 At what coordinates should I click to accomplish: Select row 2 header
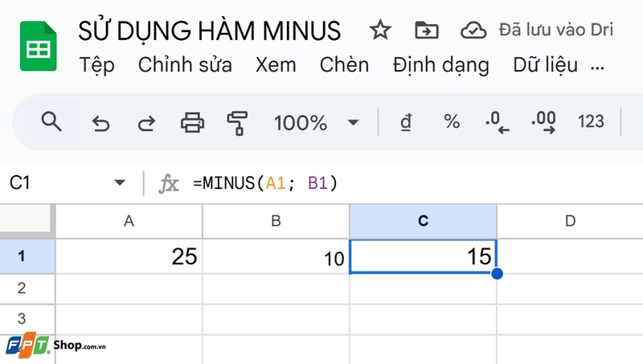coord(27,288)
